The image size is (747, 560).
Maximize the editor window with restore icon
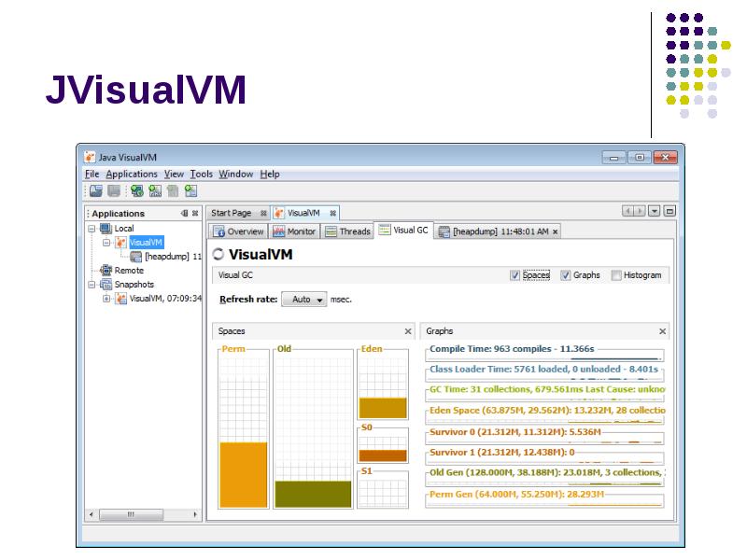coord(669,211)
